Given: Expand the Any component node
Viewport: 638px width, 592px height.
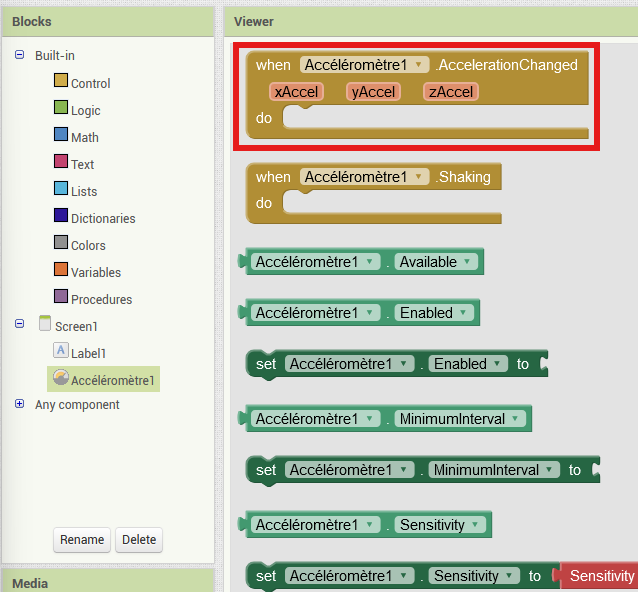Looking at the screenshot, I should coord(20,404).
